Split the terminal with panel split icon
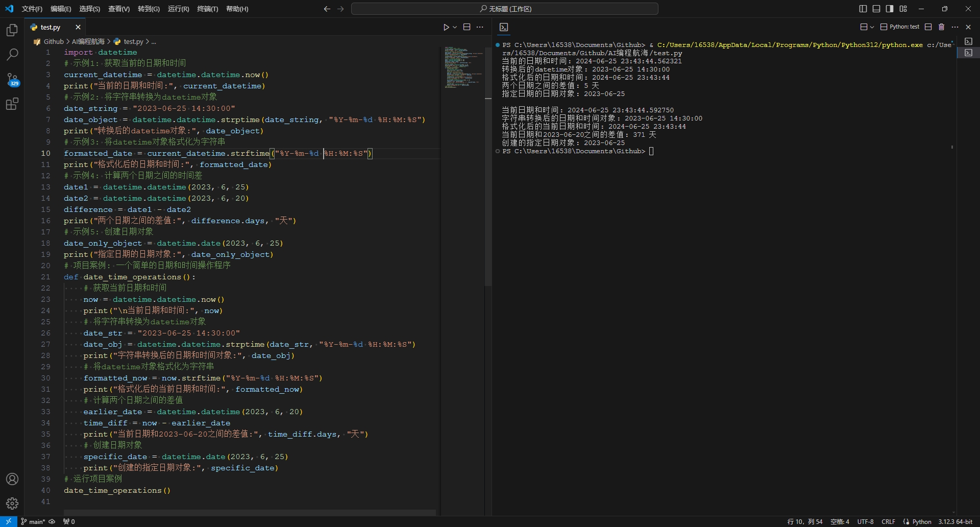Image resolution: width=980 pixels, height=527 pixels. [928, 27]
